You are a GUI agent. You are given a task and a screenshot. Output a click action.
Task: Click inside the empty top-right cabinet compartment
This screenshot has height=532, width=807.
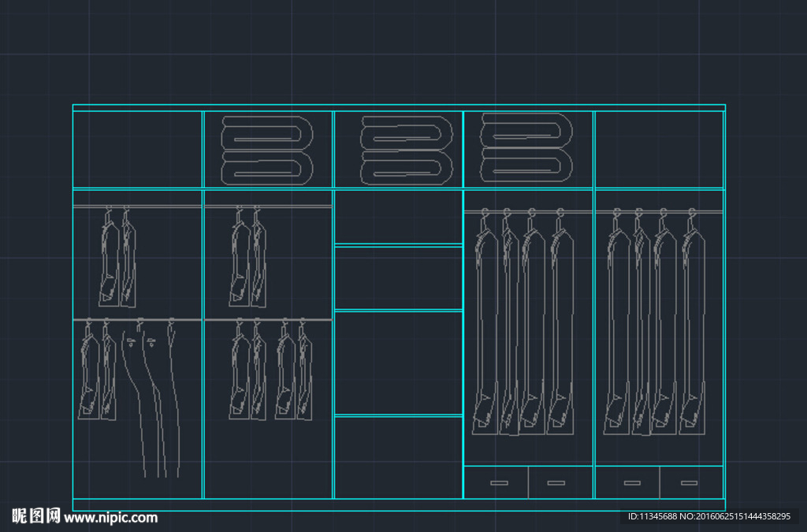coord(659,150)
